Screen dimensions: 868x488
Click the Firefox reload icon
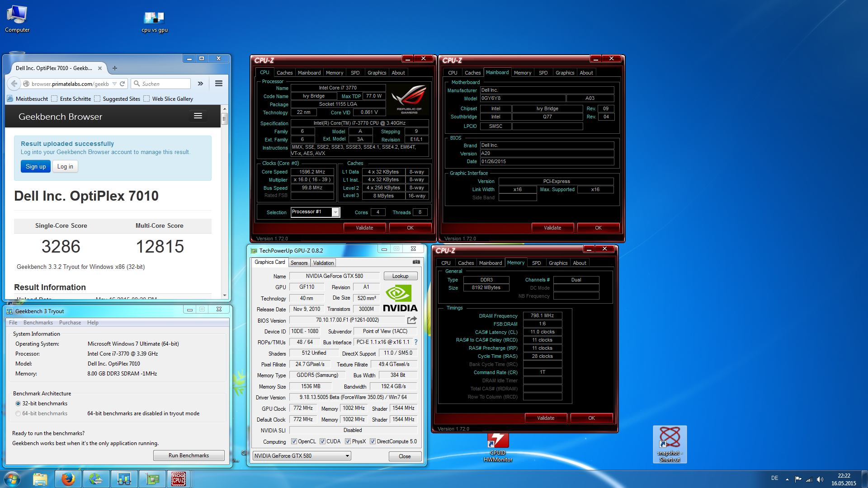tap(122, 84)
